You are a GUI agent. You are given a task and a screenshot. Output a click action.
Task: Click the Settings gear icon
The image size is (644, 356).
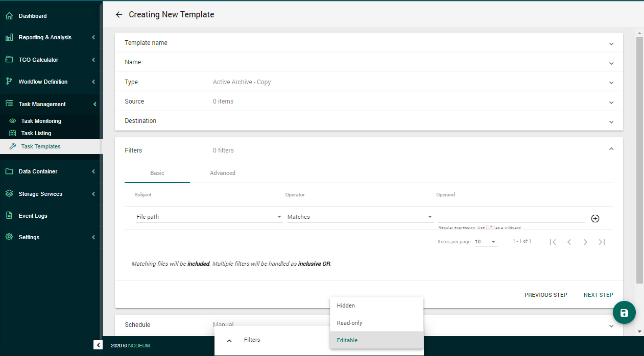click(9, 237)
